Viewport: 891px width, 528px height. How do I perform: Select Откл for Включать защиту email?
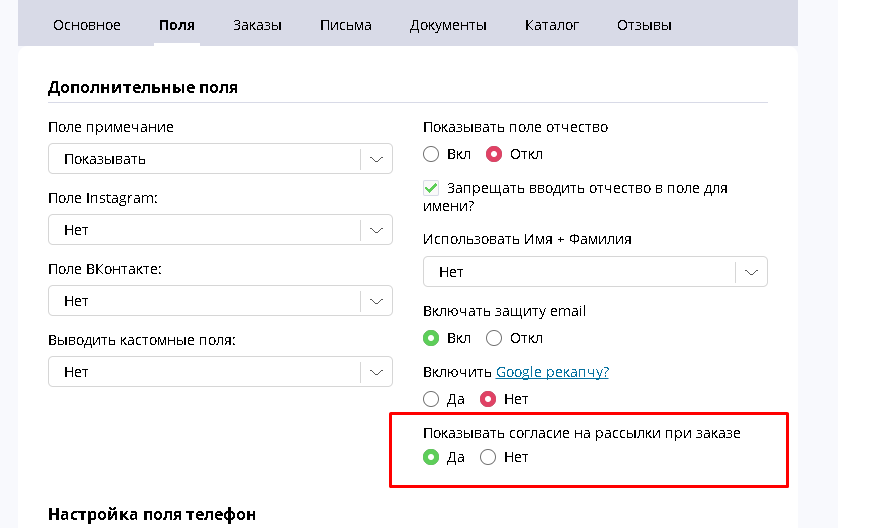[x=494, y=338]
